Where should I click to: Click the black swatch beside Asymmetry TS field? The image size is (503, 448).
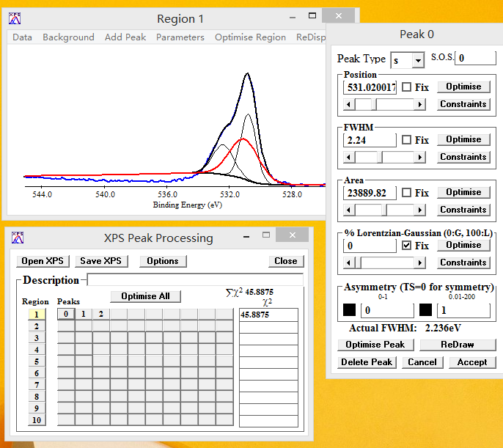coord(349,309)
